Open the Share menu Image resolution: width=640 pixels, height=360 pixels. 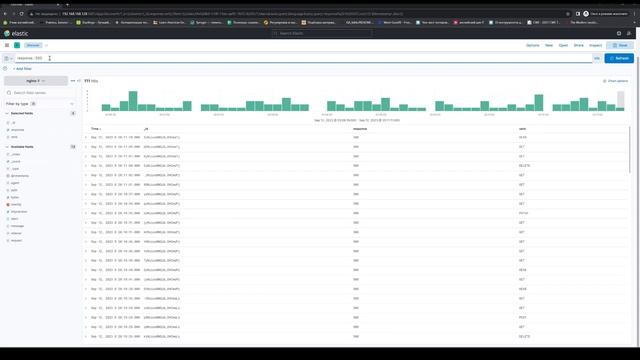[579, 45]
